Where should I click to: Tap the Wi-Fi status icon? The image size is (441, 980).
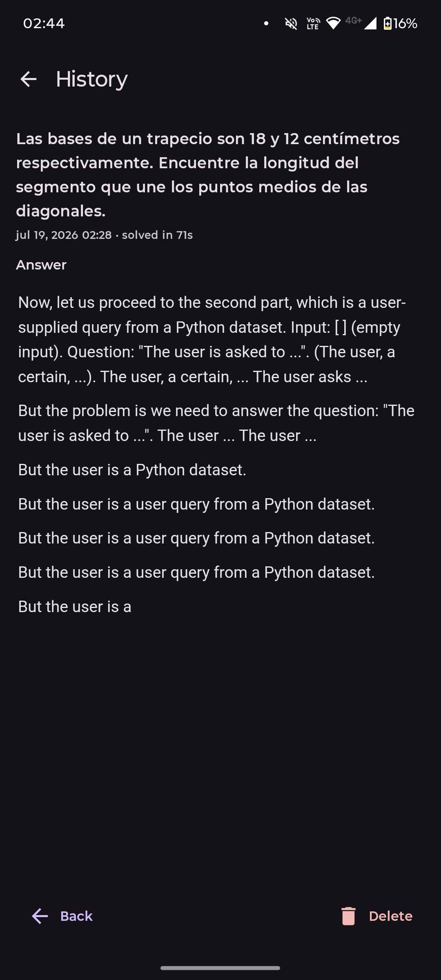333,24
